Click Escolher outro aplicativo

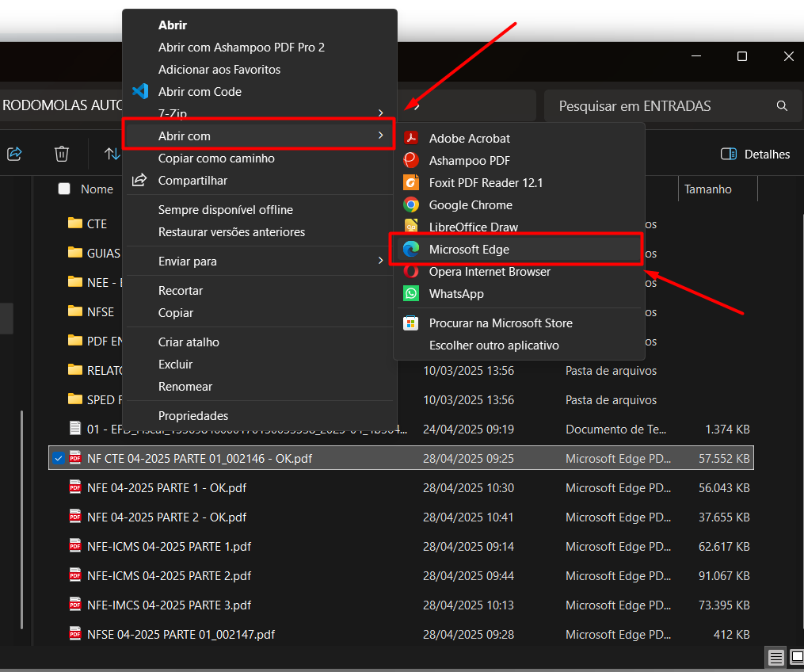point(493,346)
